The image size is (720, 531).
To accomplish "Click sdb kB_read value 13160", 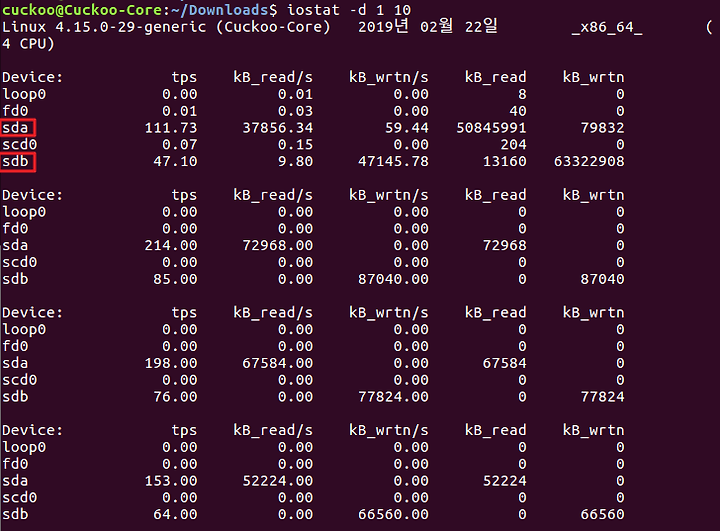I will coord(505,161).
